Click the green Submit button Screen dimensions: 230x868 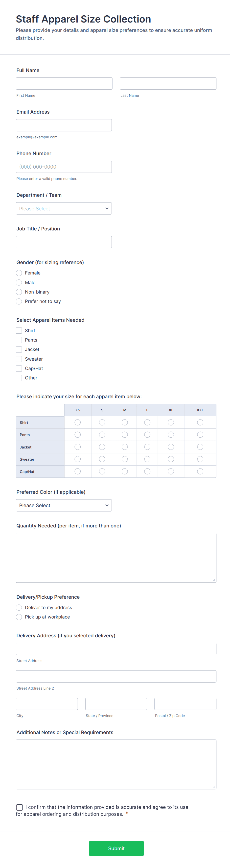(x=116, y=848)
